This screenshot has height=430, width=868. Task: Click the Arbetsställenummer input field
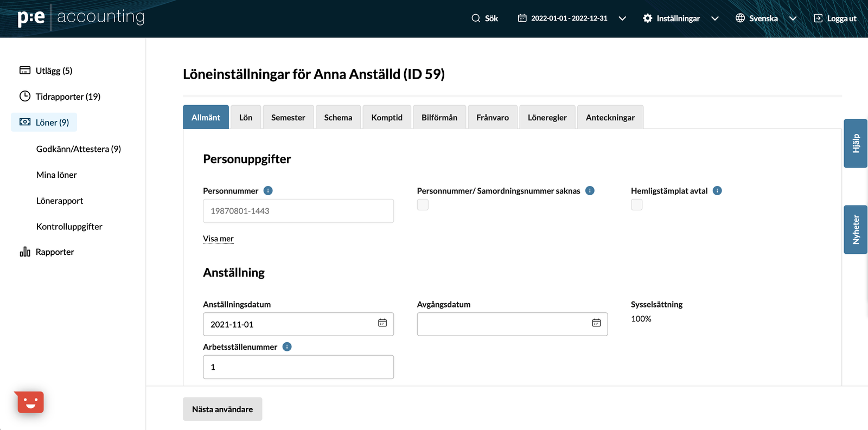[298, 367]
